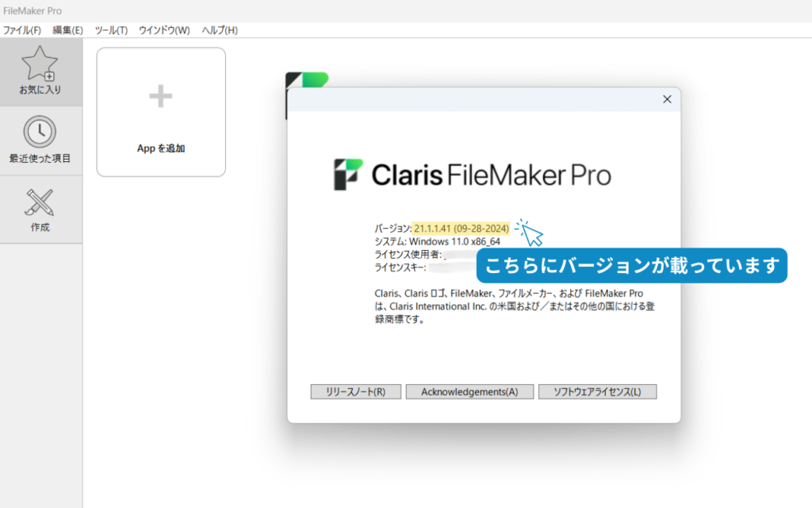
Task: Open ソフトウェアライセンス(L) button
Action: click(x=597, y=392)
